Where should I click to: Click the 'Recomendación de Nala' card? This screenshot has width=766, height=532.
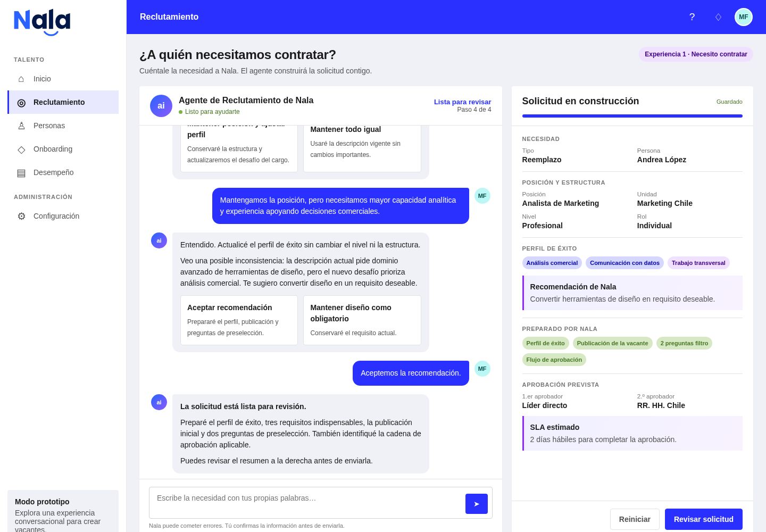click(632, 293)
